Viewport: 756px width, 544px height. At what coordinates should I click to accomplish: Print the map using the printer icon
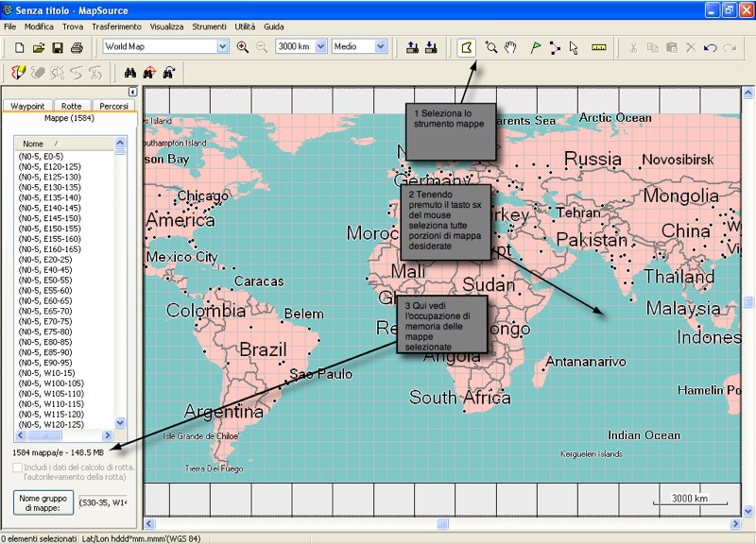coord(77,47)
